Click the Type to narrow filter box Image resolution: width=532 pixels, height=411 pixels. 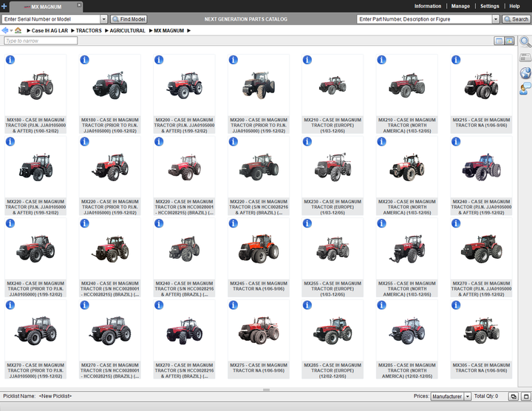pyautogui.click(x=41, y=41)
